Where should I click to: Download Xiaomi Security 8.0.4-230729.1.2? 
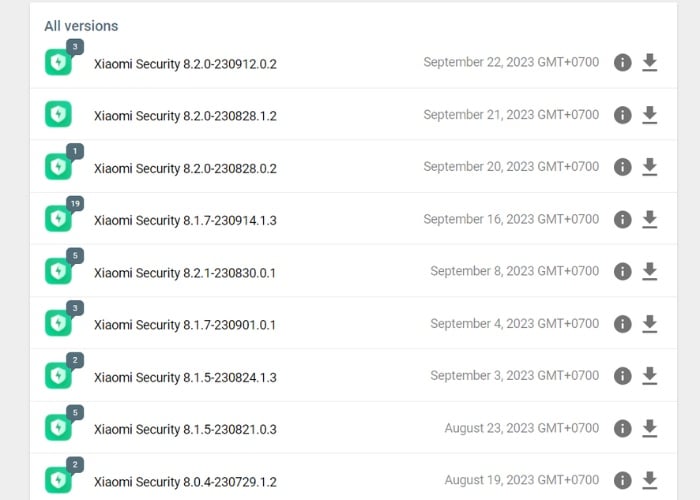pos(650,480)
